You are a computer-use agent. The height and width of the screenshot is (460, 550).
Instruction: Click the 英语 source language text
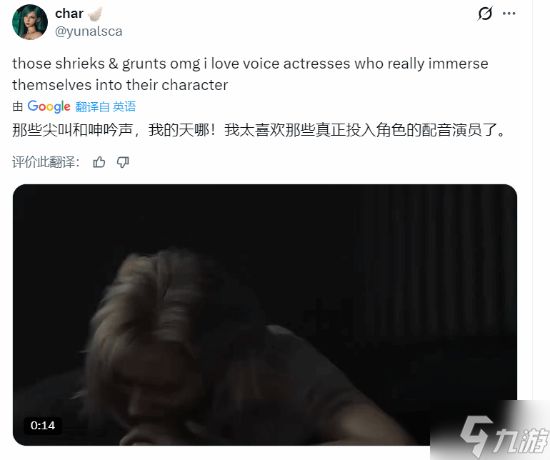(124, 107)
